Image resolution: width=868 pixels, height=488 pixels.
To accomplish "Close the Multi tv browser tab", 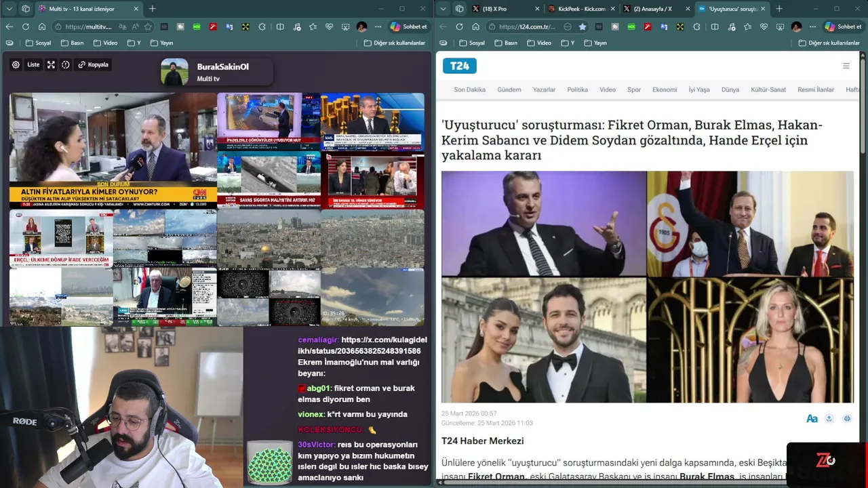I will coord(136,9).
